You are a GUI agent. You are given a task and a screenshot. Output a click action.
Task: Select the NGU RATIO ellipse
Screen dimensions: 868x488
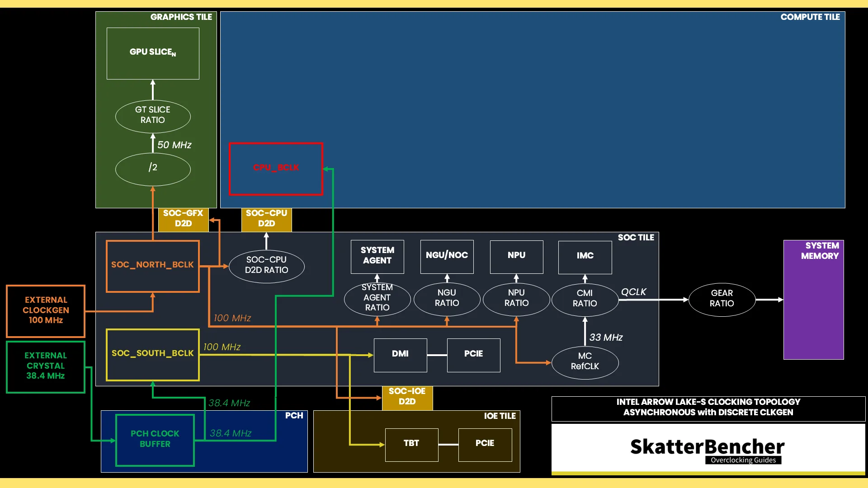(447, 299)
